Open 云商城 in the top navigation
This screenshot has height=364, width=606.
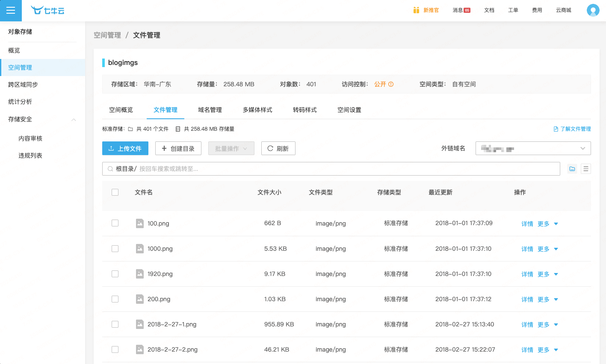[x=564, y=10]
